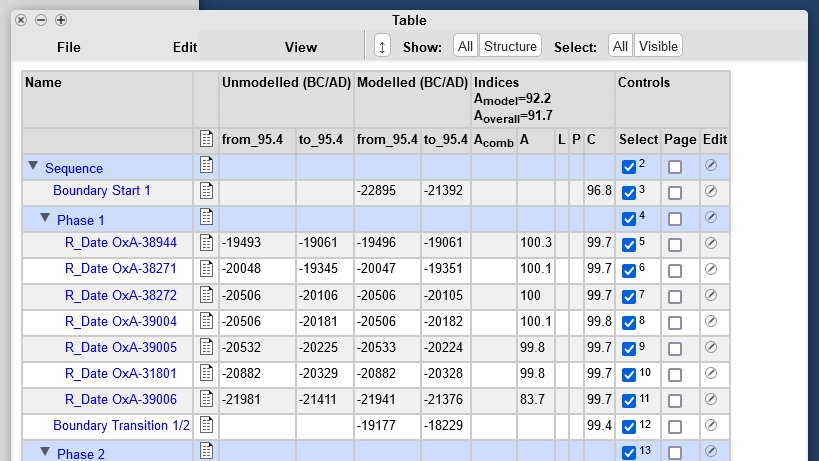819x461 pixels.
Task: Open the View menu
Action: pyautogui.click(x=301, y=47)
